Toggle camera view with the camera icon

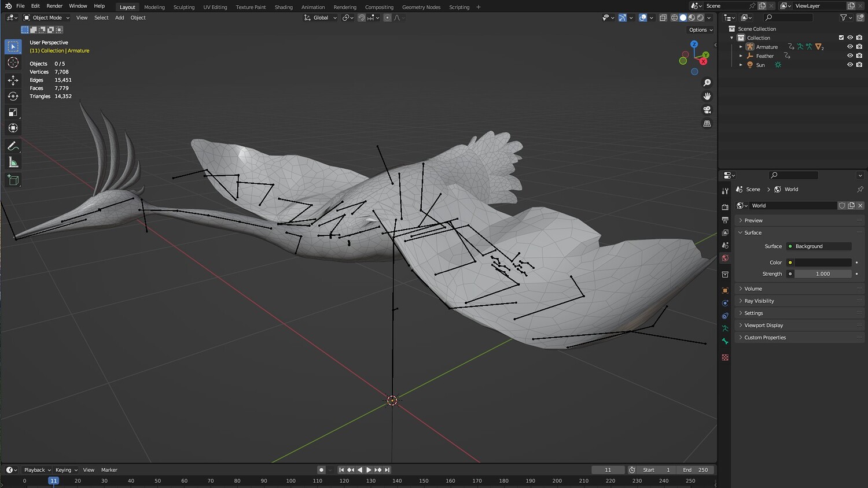[x=707, y=110]
